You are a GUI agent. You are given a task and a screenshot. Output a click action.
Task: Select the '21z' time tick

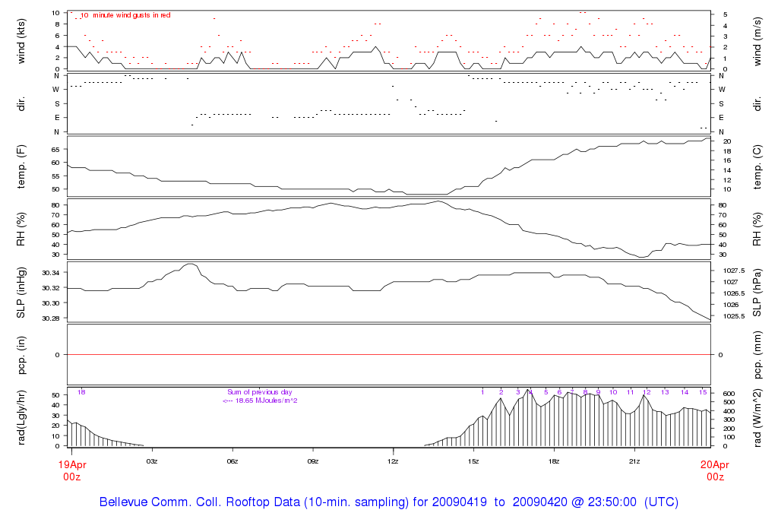click(x=634, y=461)
